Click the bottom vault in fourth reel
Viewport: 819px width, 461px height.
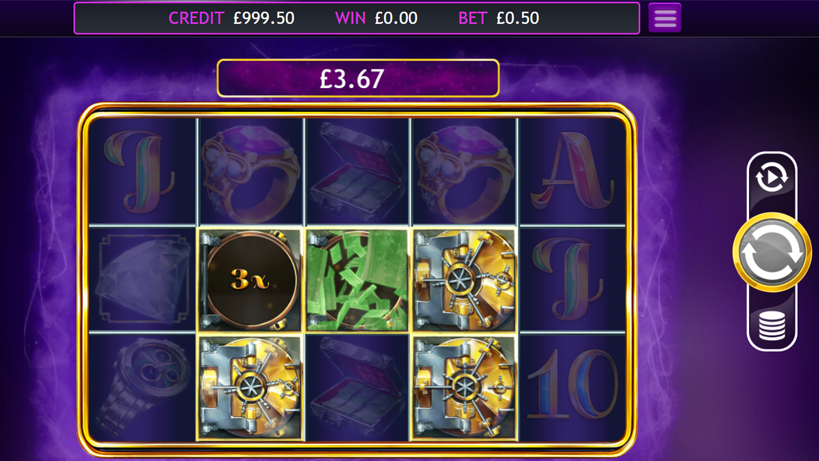(x=464, y=388)
